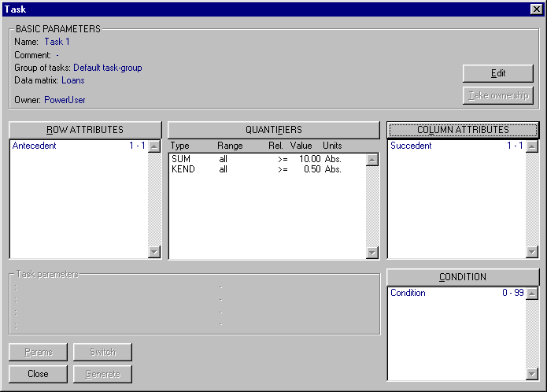Click the Params button
The image size is (547, 392).
(38, 352)
